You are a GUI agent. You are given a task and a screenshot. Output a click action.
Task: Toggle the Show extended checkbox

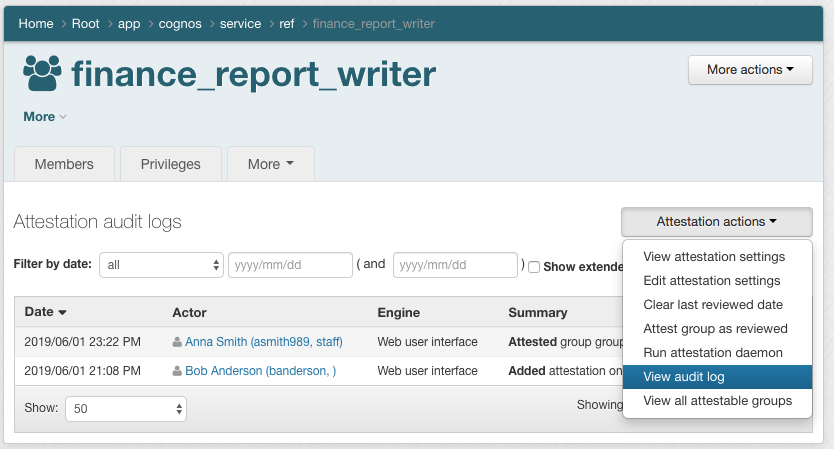[534, 266]
